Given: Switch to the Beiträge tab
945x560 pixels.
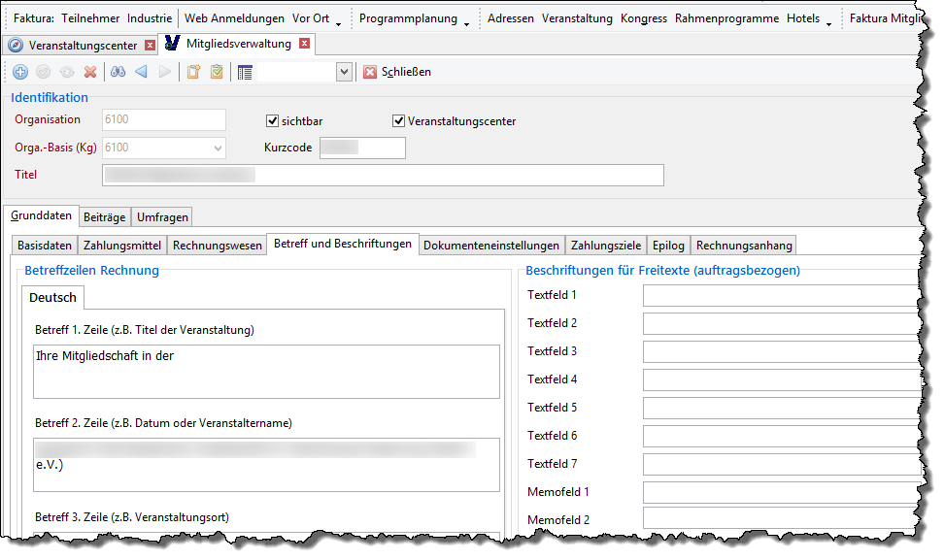Looking at the screenshot, I should 104,216.
